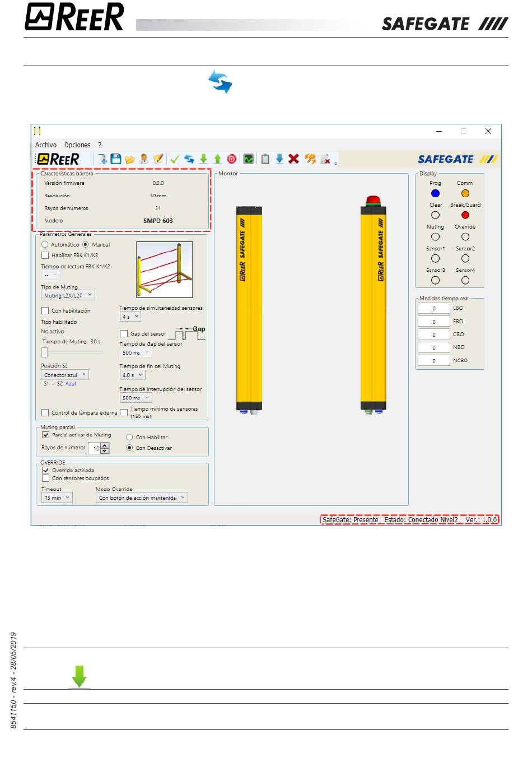Expand the Modo Override dropdown
This screenshot has width=532, height=767.
coord(142,498)
